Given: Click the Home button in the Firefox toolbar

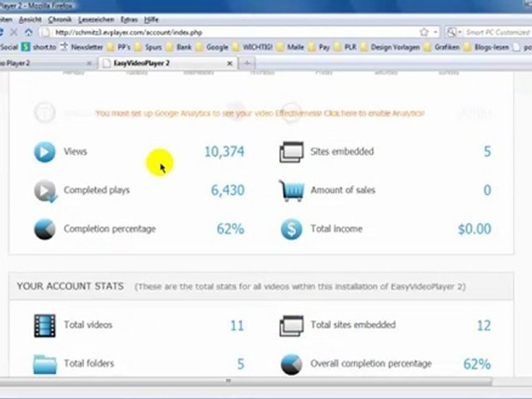Looking at the screenshot, I should click(x=28, y=32).
